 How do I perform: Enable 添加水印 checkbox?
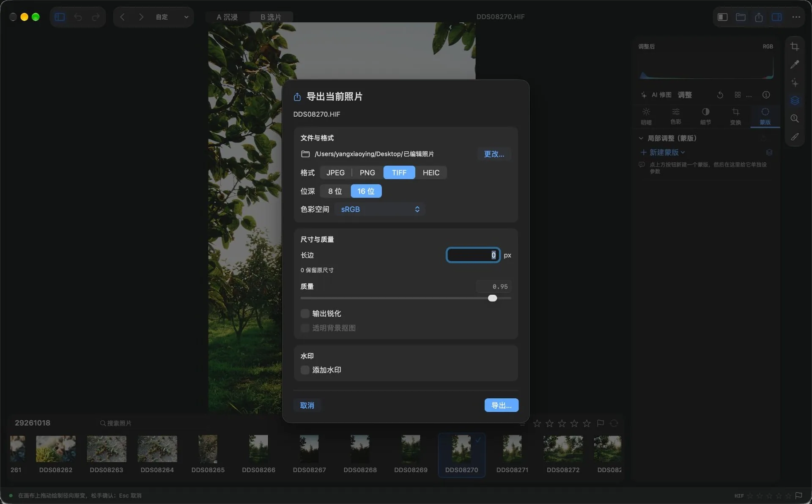(x=305, y=370)
